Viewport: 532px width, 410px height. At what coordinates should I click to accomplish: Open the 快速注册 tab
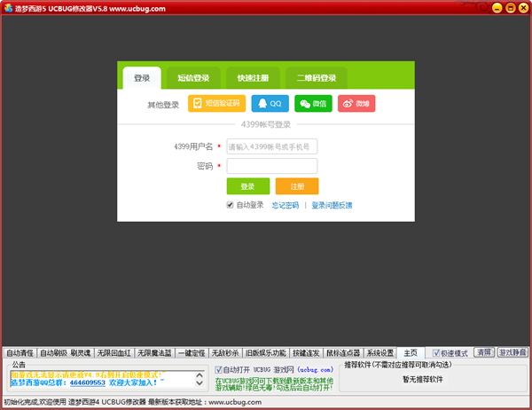pos(253,78)
